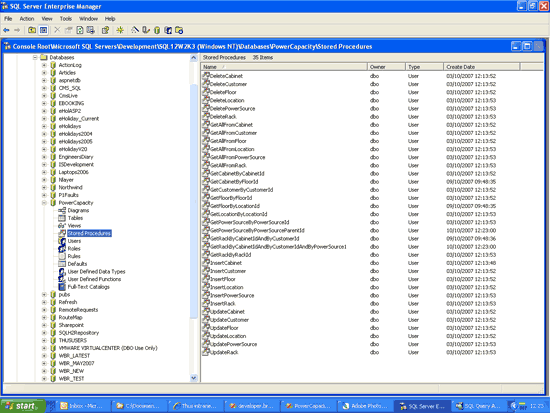
Task: Click the Properties toolbar icon
Action: pos(69,30)
